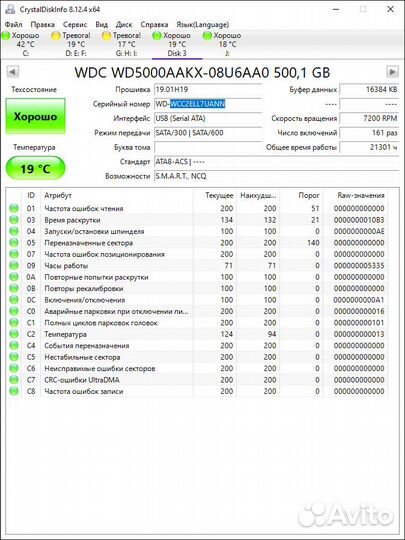Click the Буфер данных value 16384 KB
This screenshot has width=405, height=540.
point(369,90)
